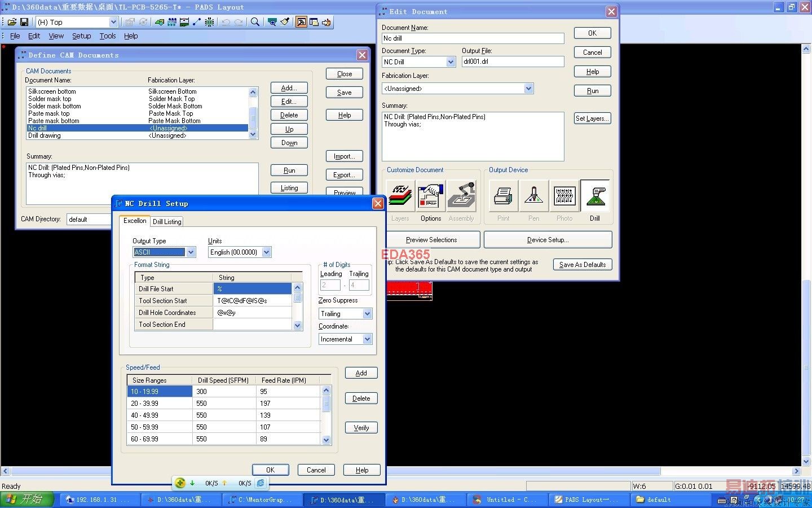Click Drill Hole Coordinates string cell @x@y
The height and width of the screenshot is (508, 812).
pos(253,313)
